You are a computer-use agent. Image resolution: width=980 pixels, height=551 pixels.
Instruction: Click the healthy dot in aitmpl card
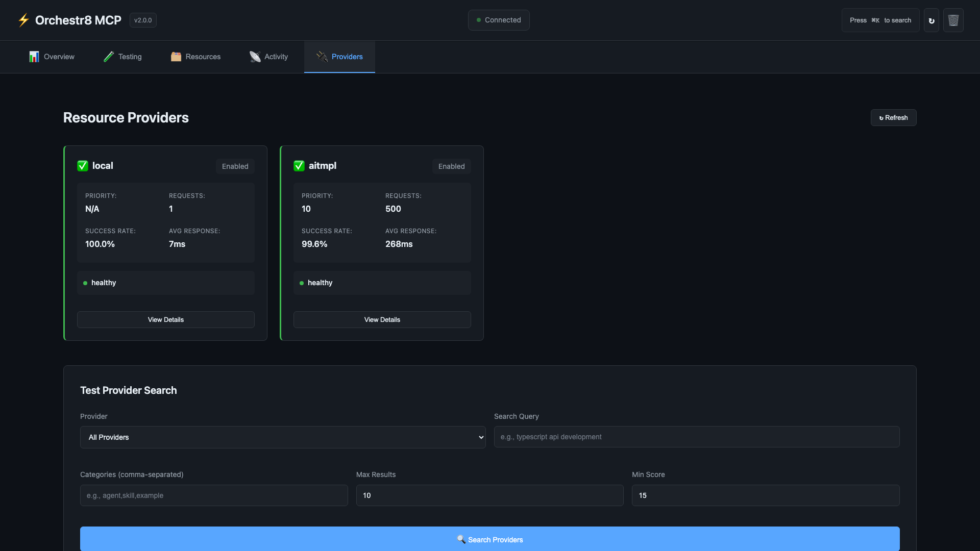click(x=302, y=283)
